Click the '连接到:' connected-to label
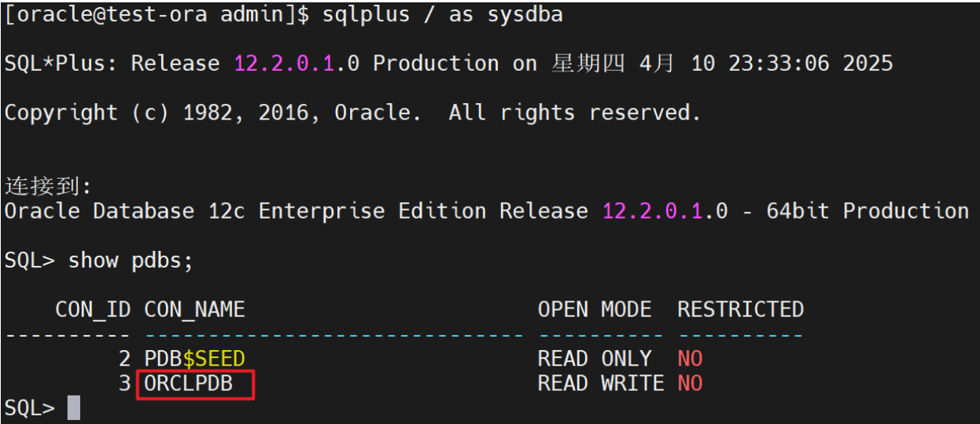 pyautogui.click(x=49, y=187)
